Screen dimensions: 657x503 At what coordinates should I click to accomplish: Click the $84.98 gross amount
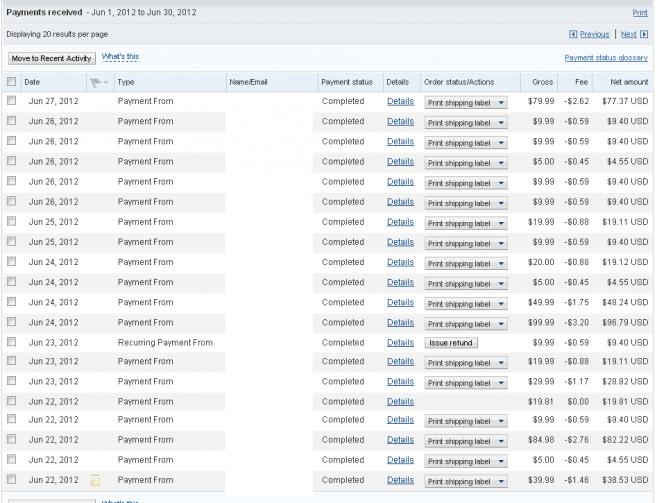[x=541, y=440]
